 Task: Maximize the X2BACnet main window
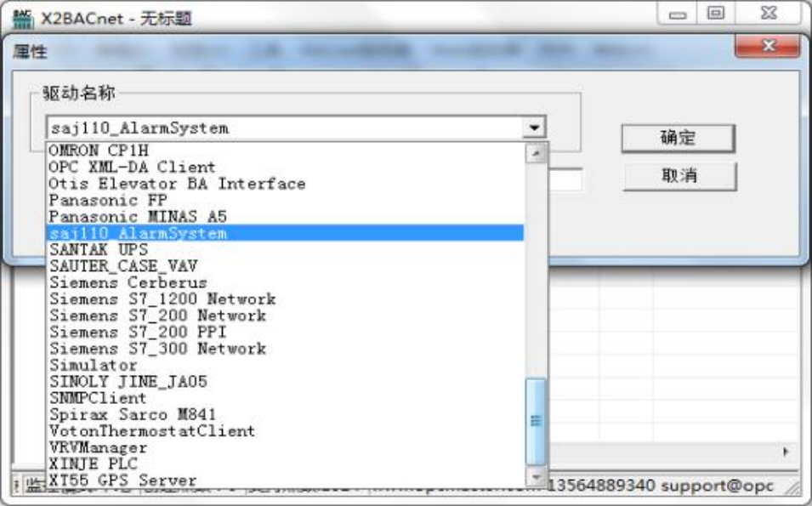[x=716, y=14]
